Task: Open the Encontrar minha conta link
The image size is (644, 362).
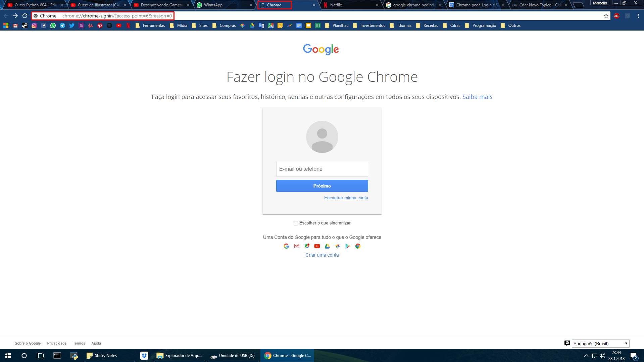Action: tap(346, 198)
